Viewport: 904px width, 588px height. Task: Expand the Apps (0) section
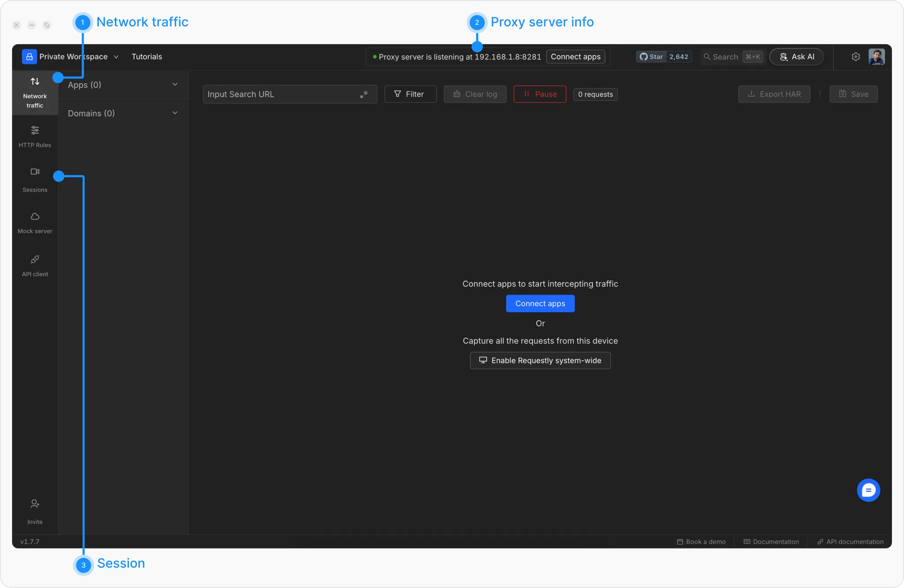pos(123,85)
